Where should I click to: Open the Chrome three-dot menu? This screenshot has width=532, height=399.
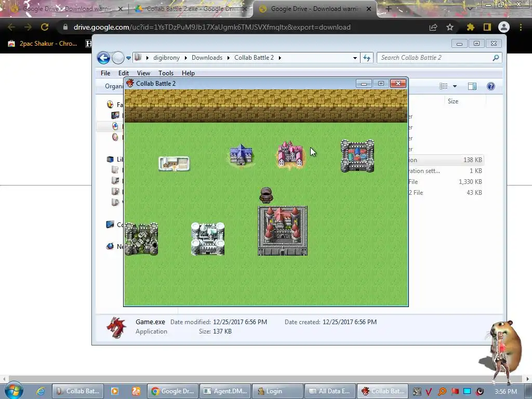[x=521, y=27]
